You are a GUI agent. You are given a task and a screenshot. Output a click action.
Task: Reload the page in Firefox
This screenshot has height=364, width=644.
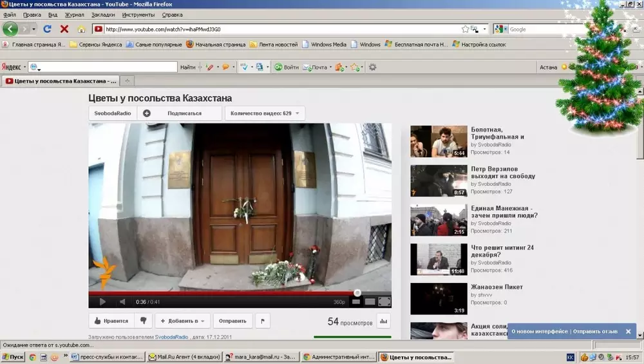click(47, 29)
